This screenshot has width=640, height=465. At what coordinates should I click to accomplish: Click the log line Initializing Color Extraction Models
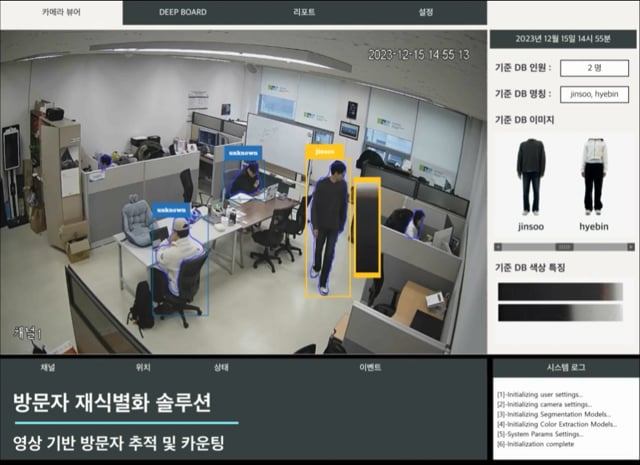(x=557, y=424)
